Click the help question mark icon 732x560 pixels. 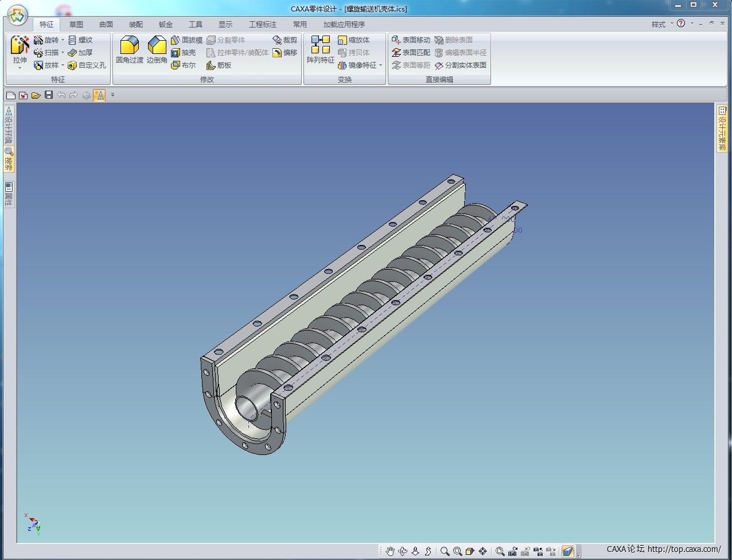681,24
